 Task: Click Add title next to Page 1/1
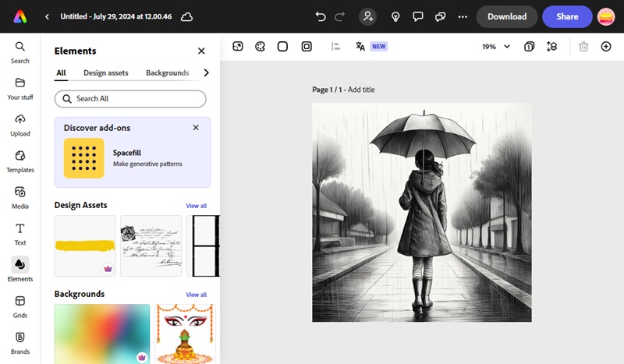(x=361, y=90)
